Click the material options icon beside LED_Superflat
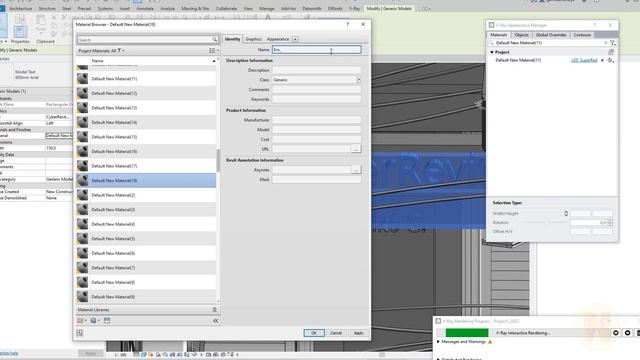The image size is (640, 360). 610,60
